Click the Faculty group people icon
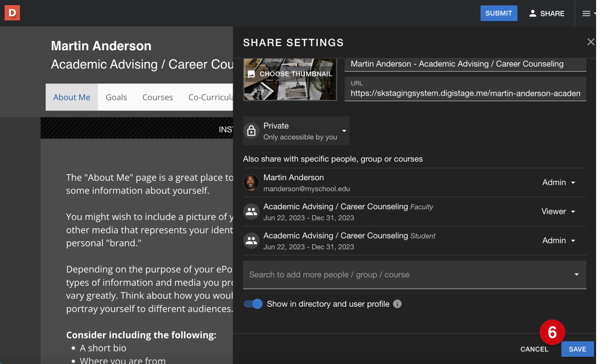615x364 pixels. pos(251,212)
